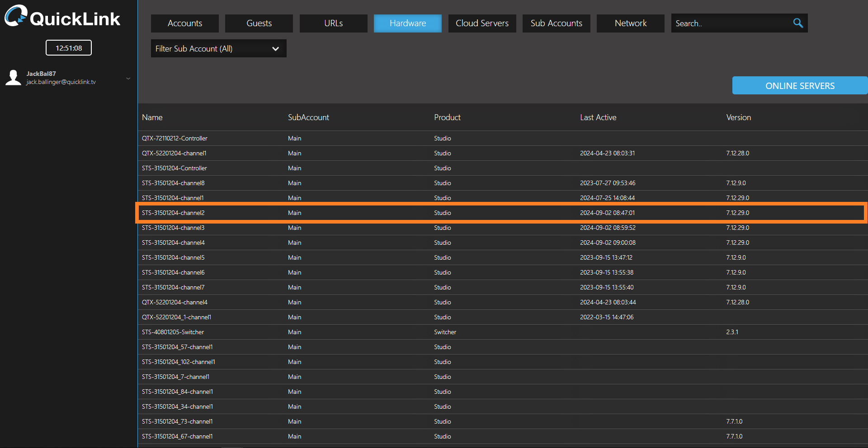Viewport: 868px width, 448px height.
Task: Go to the URLs tab
Action: click(x=333, y=23)
